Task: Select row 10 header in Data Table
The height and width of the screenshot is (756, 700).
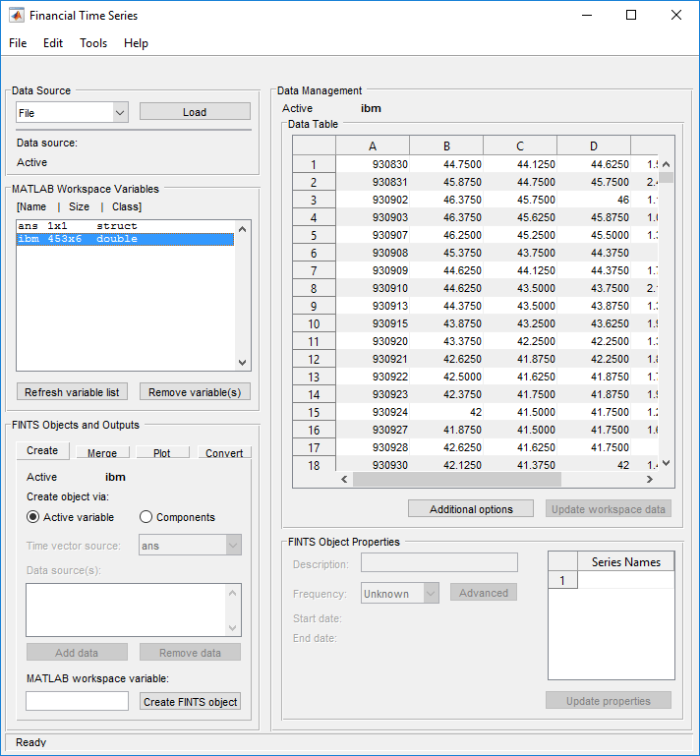Action: pyautogui.click(x=314, y=324)
